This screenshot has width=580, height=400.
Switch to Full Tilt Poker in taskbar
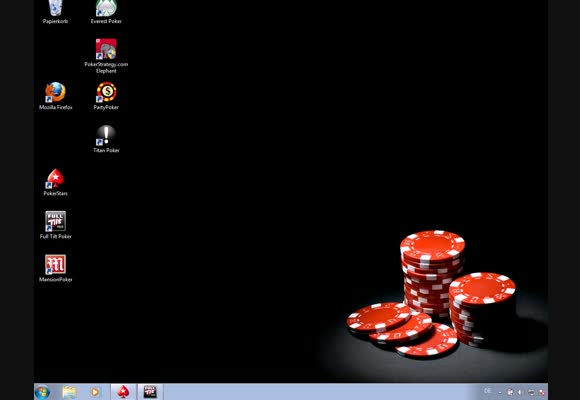click(x=150, y=392)
